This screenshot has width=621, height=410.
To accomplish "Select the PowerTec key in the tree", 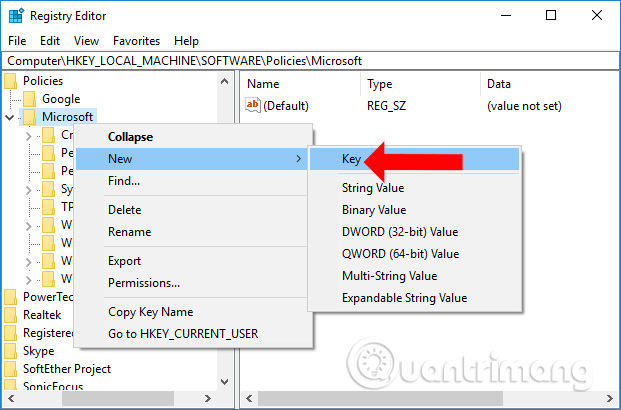I will click(x=48, y=297).
